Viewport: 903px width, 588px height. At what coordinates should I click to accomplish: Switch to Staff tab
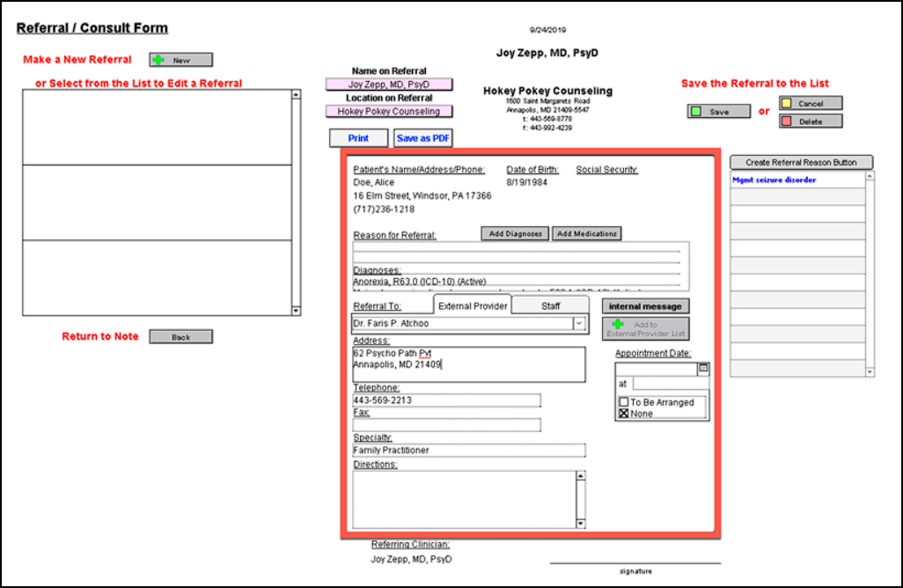click(551, 305)
